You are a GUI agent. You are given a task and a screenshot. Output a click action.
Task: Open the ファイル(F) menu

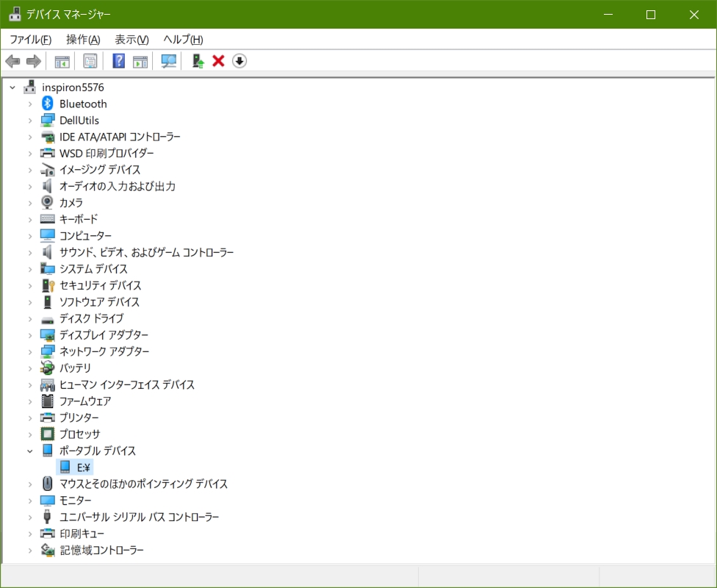pos(31,40)
